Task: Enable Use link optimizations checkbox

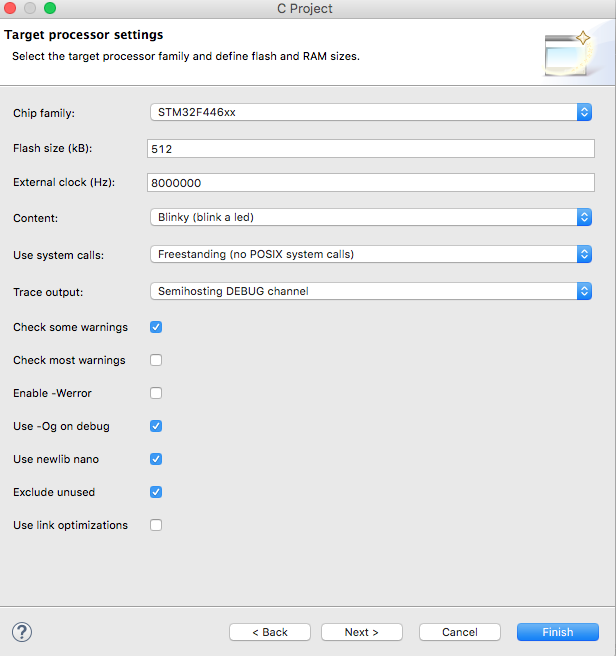Action: coord(156,525)
